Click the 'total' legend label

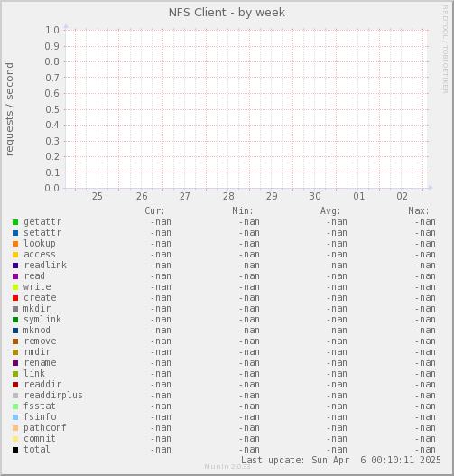pos(37,449)
